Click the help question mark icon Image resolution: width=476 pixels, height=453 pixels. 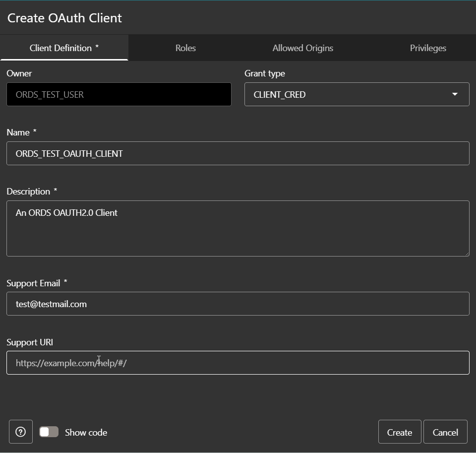pyautogui.click(x=20, y=432)
